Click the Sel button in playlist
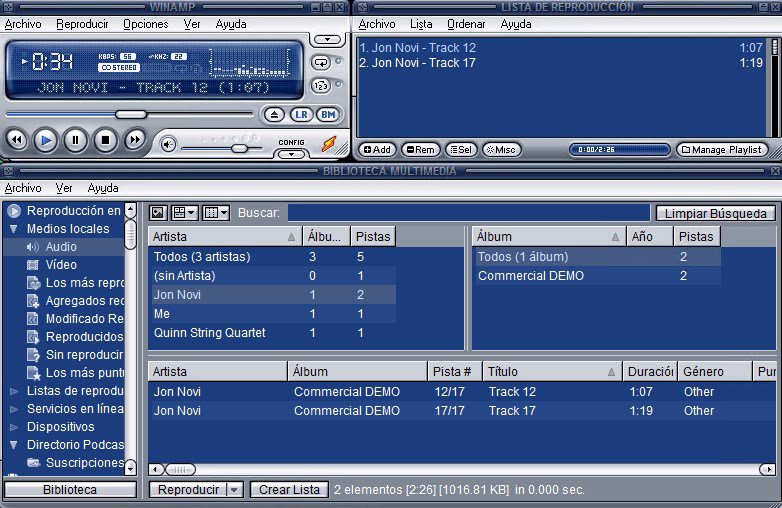This screenshot has width=782, height=508. (461, 150)
